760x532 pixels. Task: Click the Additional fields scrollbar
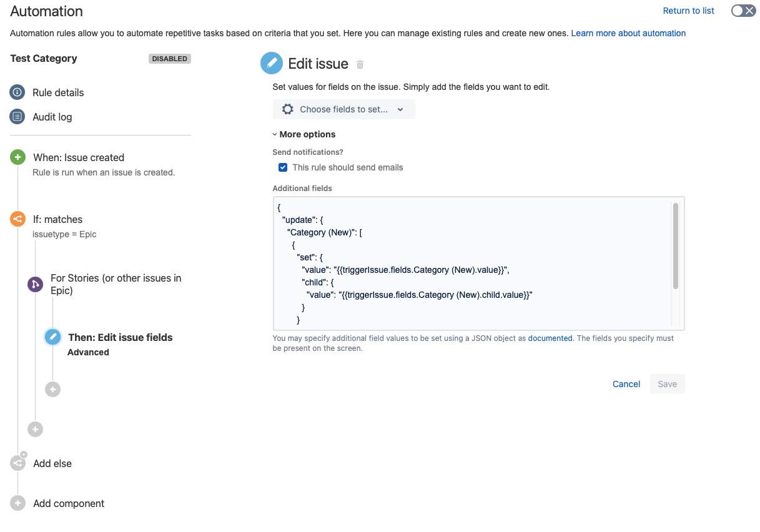point(676,245)
